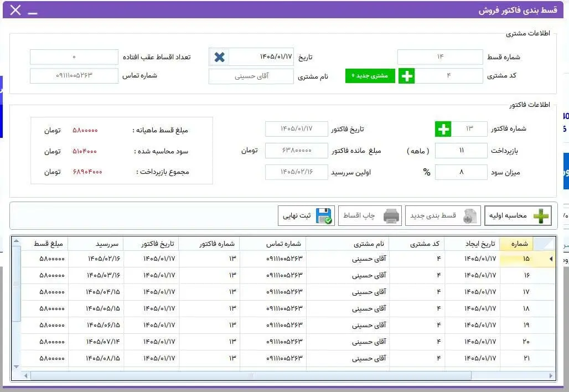Screen dimensions: 569x392
Task: Click the مبلغ مانده فاکتور field
Action: click(297, 150)
